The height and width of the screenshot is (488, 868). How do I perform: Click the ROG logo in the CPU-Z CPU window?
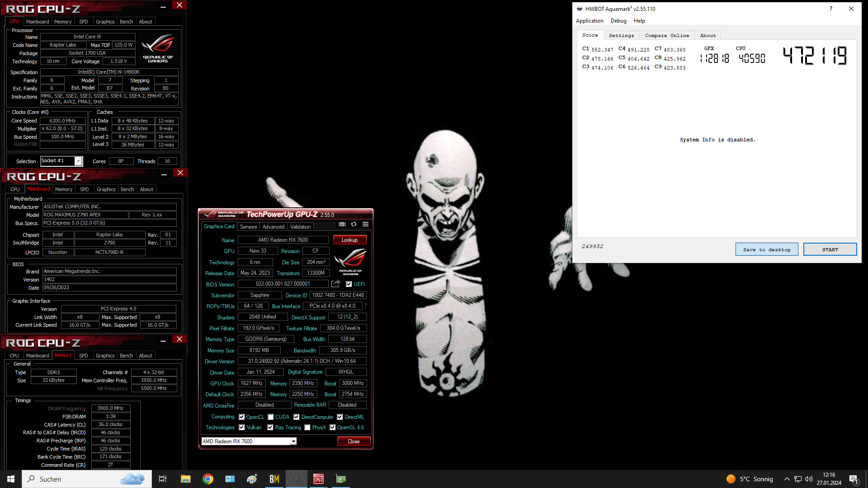tap(158, 48)
